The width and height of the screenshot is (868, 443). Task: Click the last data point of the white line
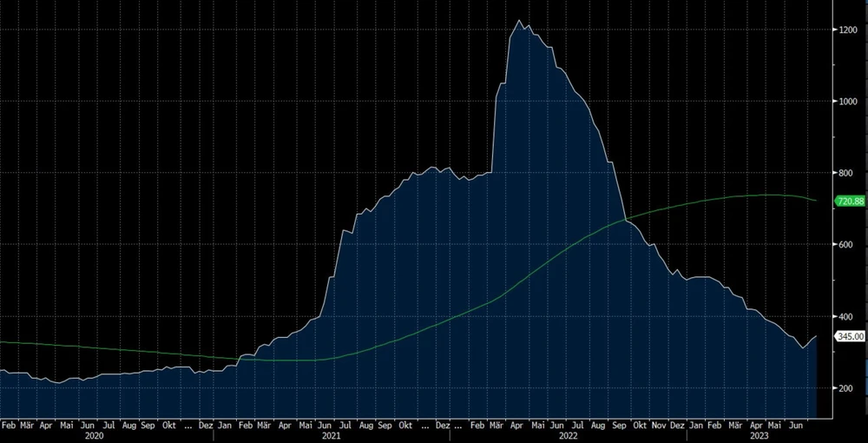tap(816, 336)
